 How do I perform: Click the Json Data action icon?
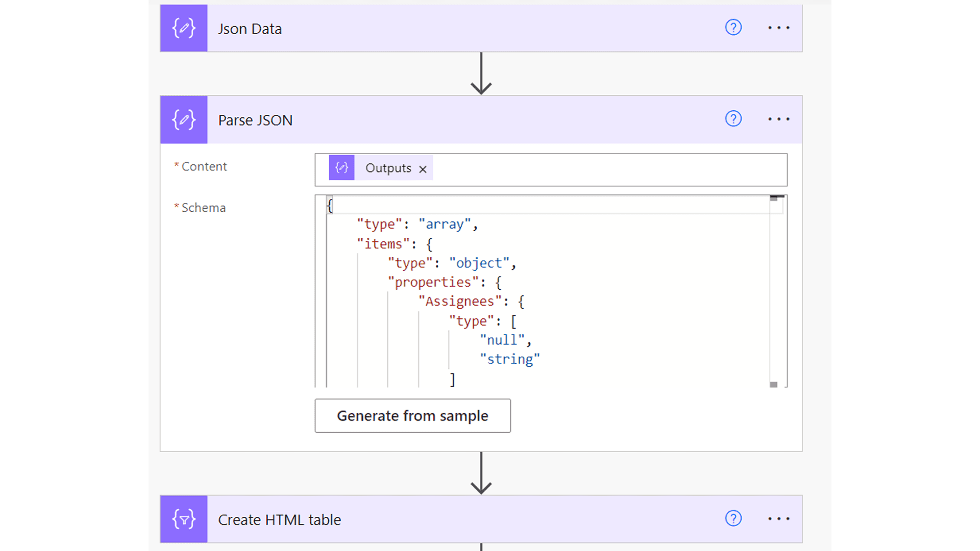pyautogui.click(x=184, y=28)
